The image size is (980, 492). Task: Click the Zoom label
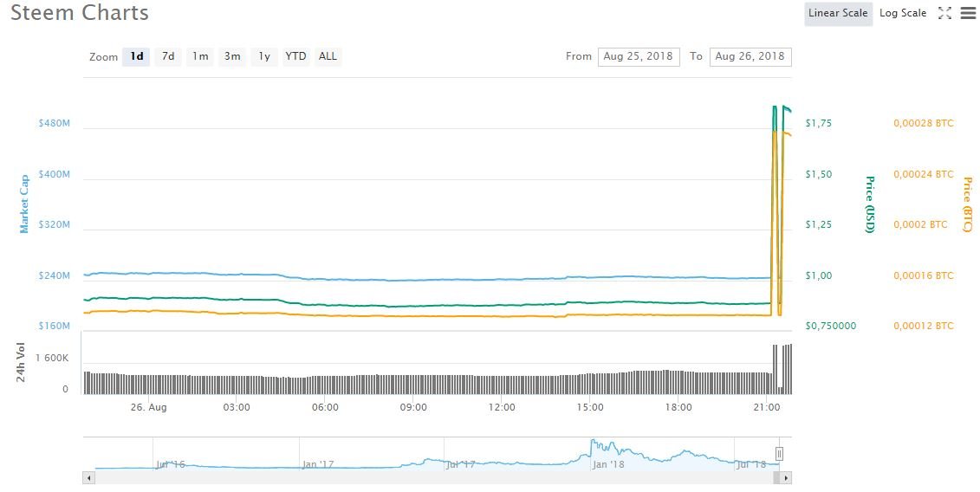tap(104, 57)
